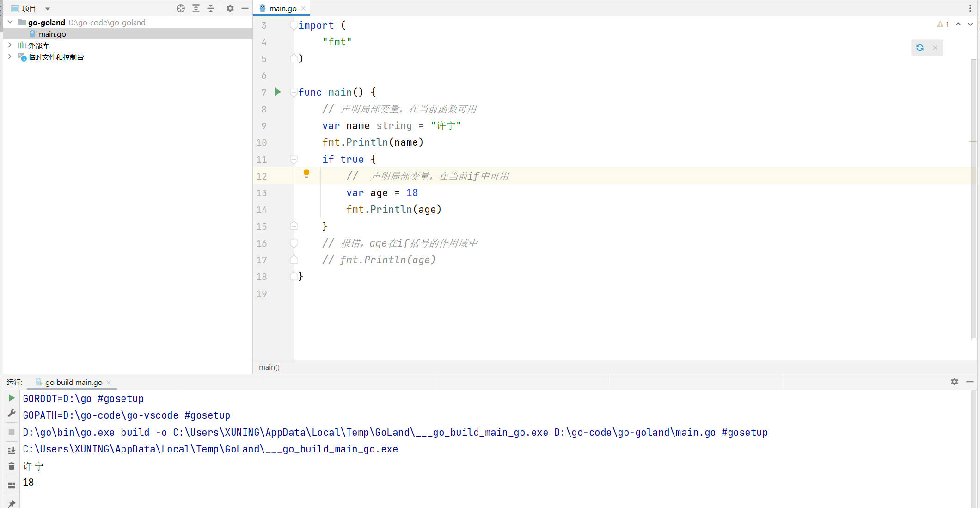This screenshot has width=980, height=508.
Task: Click the main() breadcrumb
Action: click(x=269, y=367)
